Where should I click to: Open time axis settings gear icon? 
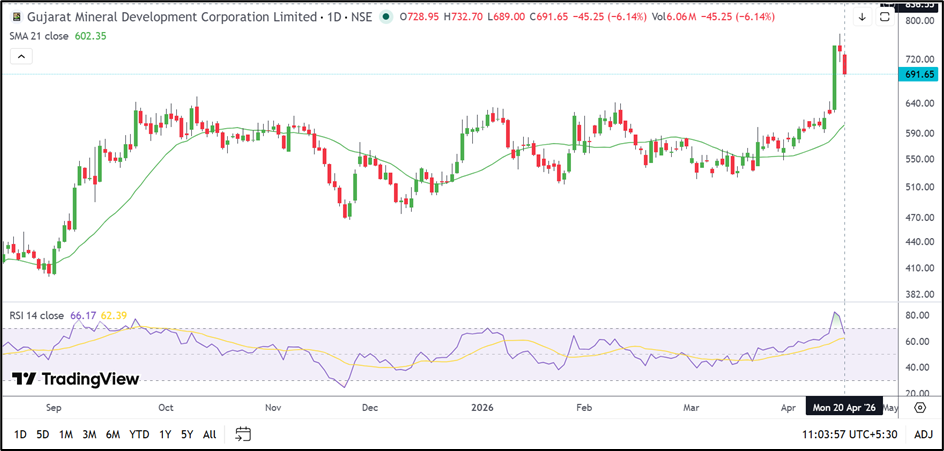(x=919, y=409)
